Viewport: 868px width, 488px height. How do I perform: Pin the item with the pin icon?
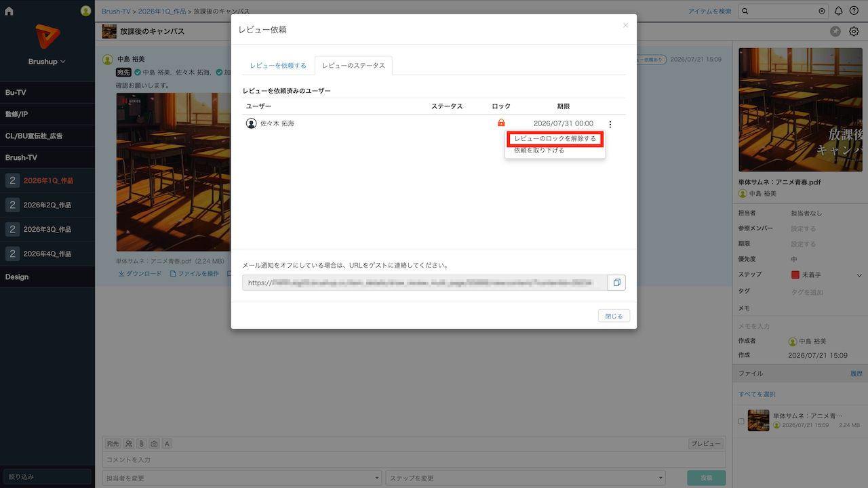pos(835,31)
